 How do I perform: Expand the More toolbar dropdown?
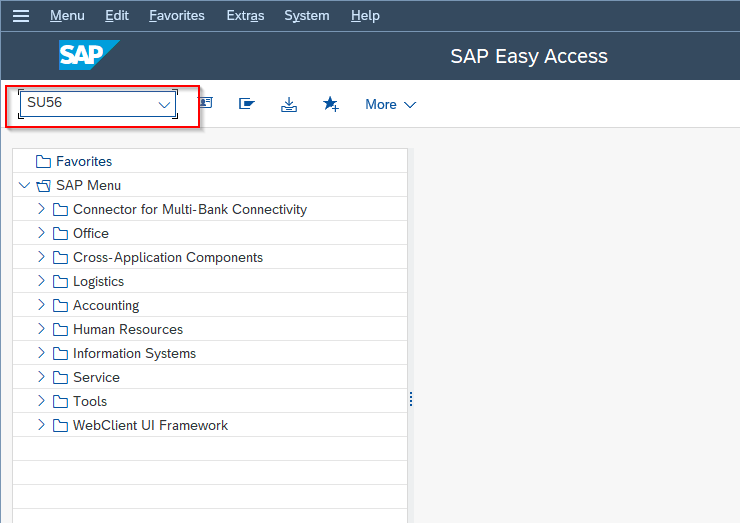390,104
